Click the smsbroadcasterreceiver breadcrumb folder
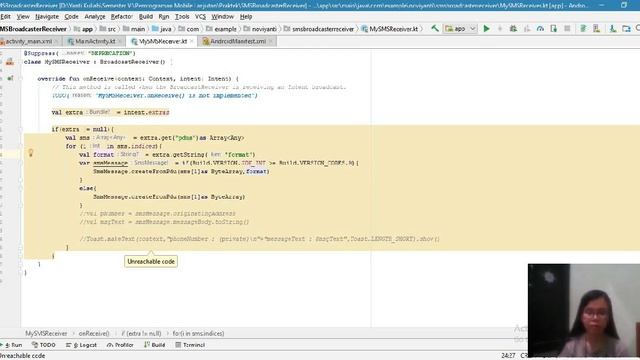 pyautogui.click(x=319, y=29)
